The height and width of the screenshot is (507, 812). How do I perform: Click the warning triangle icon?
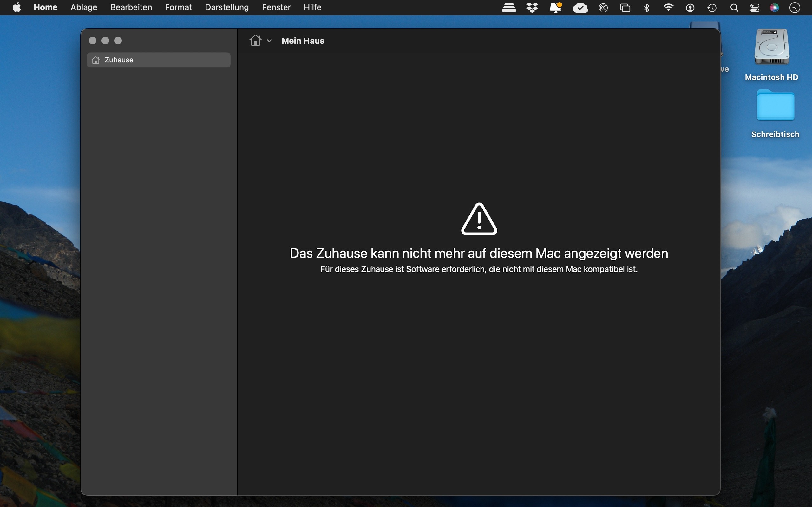[479, 219]
